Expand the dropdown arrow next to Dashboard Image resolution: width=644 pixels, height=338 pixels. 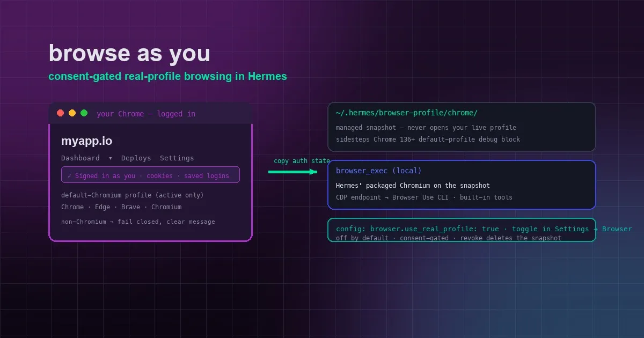[x=111, y=158]
